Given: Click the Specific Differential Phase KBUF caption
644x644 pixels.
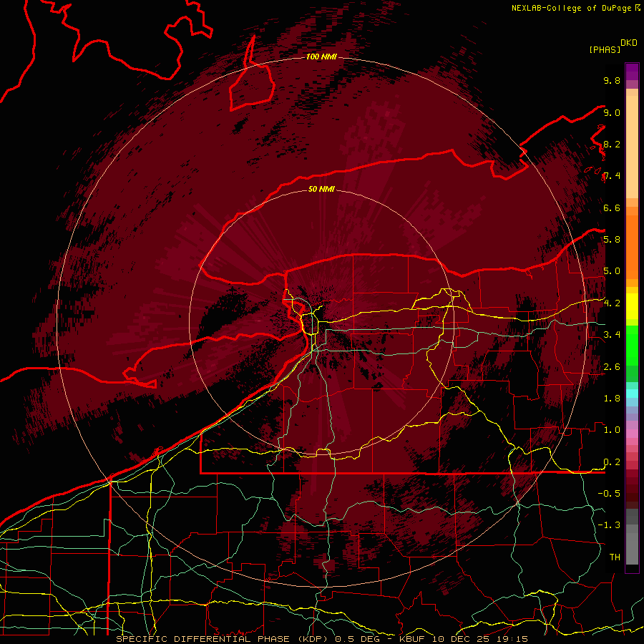Looking at the screenshot, I should pos(321,639).
